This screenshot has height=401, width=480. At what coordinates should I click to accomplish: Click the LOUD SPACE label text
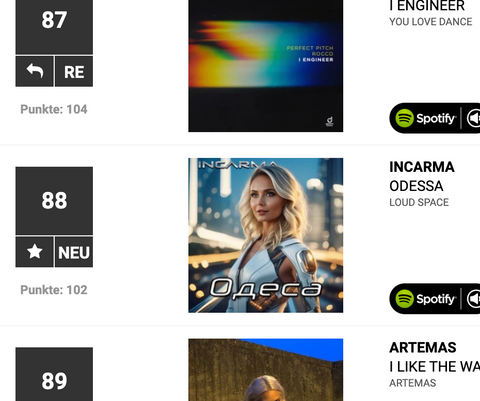pyautogui.click(x=419, y=202)
